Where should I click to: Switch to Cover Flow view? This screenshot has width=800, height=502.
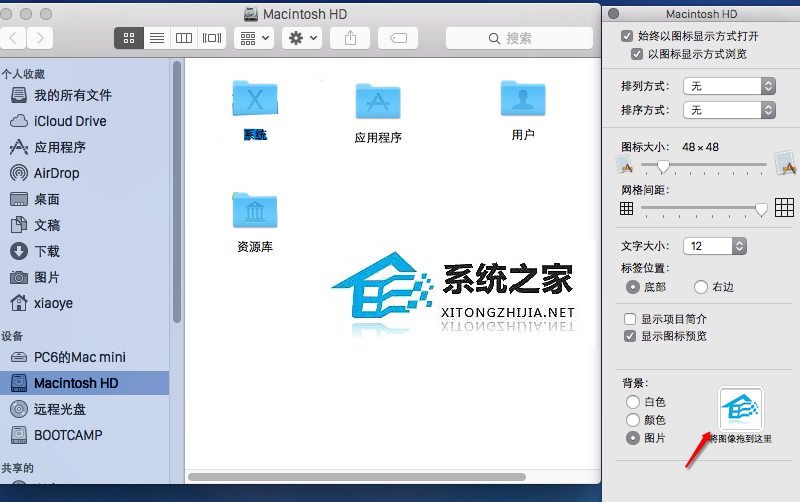point(211,38)
